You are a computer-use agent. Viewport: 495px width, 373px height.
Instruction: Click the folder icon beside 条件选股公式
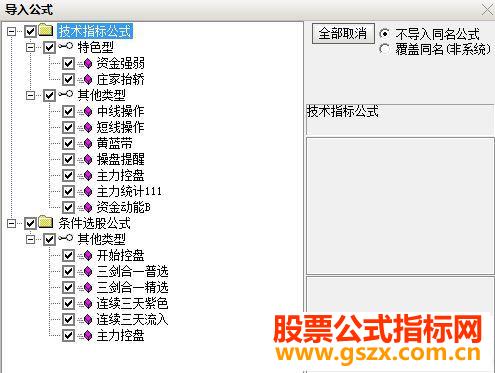click(46, 222)
